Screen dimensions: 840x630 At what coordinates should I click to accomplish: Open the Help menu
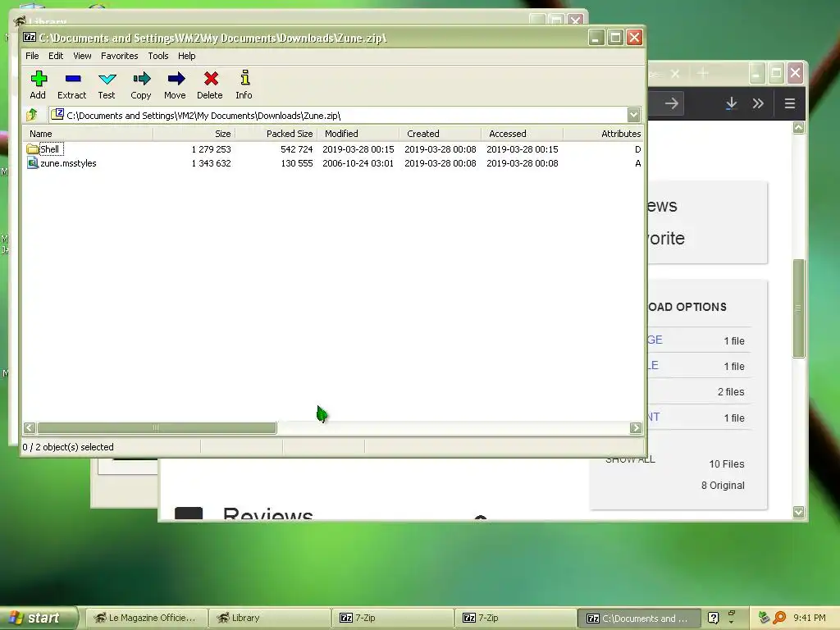pos(186,56)
